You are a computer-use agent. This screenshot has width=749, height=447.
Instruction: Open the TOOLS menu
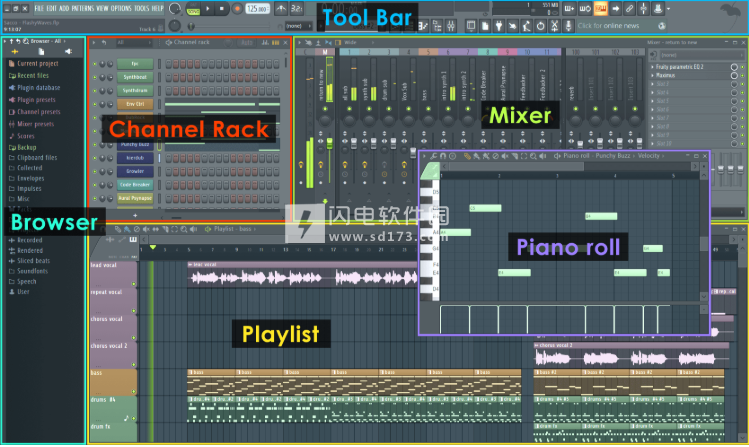pos(141,8)
